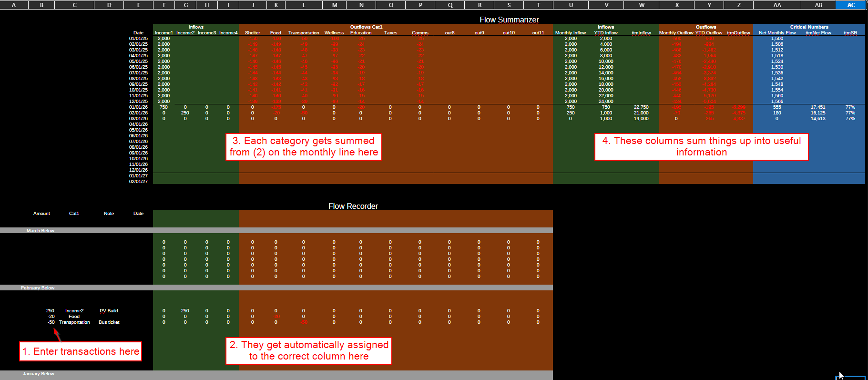
Task: Click the 'Each category gets summed' text box
Action: coord(304,146)
